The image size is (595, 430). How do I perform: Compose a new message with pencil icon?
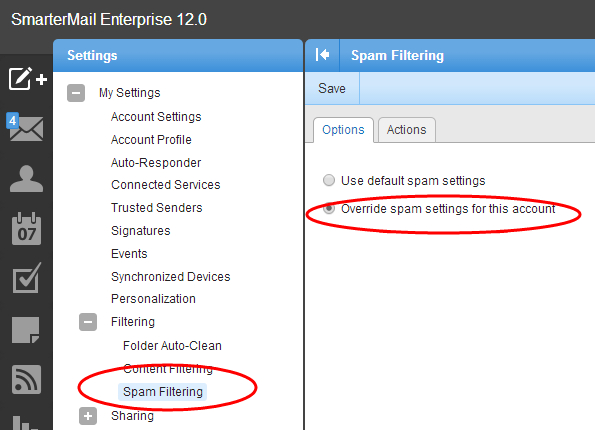tap(27, 79)
